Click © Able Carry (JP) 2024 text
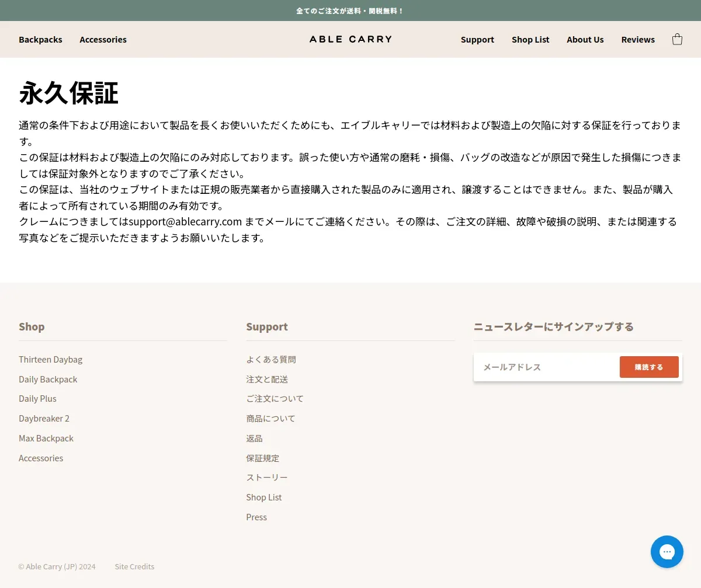 (57, 566)
